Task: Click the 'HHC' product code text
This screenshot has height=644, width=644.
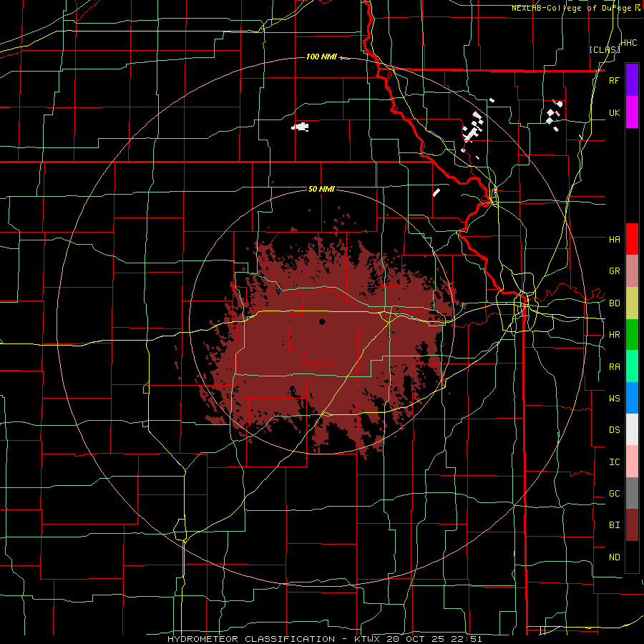Action: (629, 43)
